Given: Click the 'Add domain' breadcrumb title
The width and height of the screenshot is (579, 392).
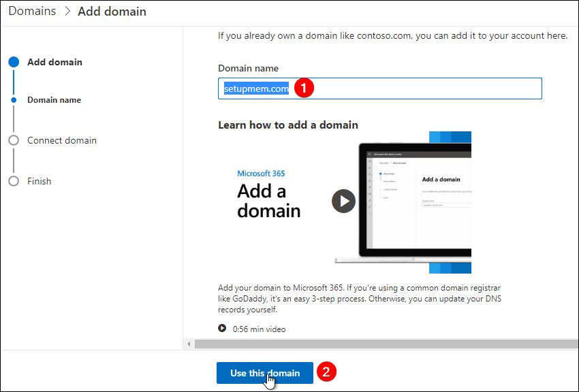Looking at the screenshot, I should (112, 12).
